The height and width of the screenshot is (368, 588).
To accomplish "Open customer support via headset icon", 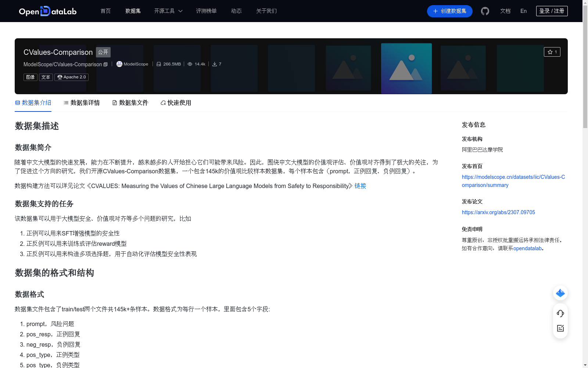I will (x=560, y=314).
